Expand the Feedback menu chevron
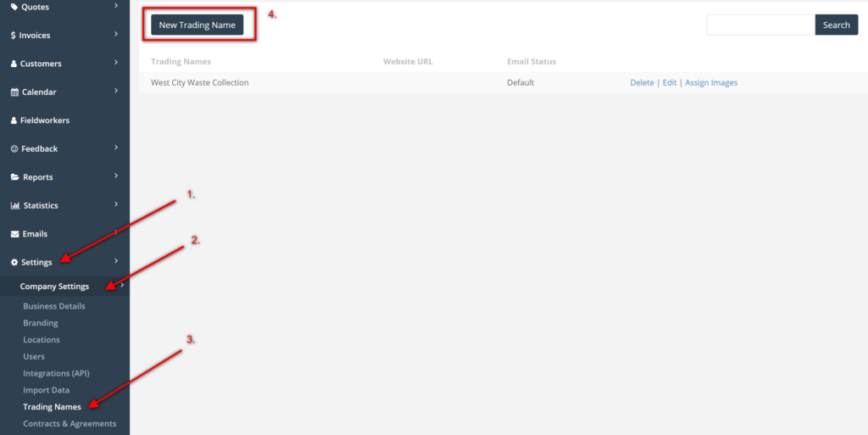 [x=116, y=148]
